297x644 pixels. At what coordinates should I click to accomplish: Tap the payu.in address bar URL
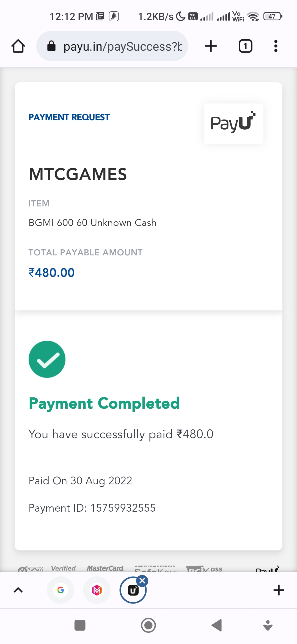coord(123,46)
